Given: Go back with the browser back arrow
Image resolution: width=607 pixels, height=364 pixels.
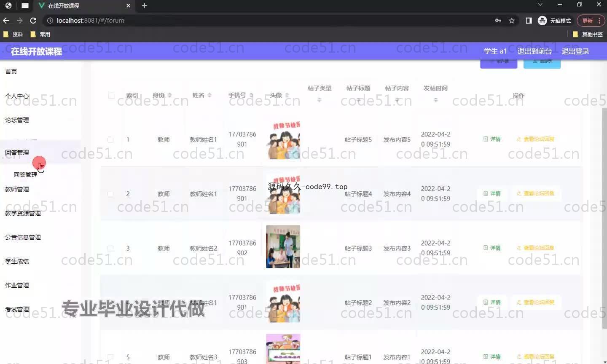Looking at the screenshot, I should (6, 20).
